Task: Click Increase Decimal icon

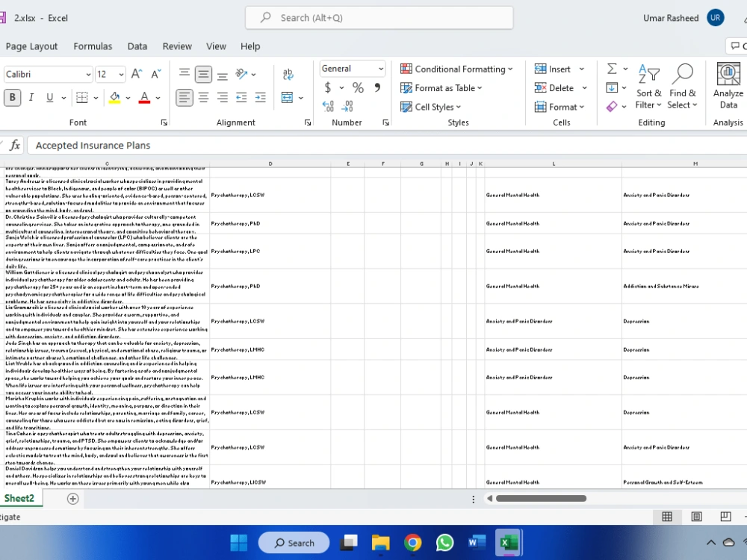Action: 328,106
